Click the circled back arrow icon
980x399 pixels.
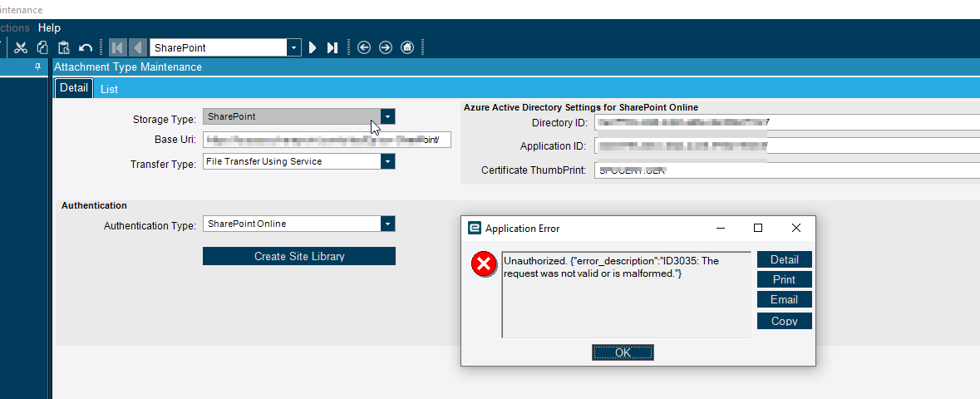tap(364, 47)
